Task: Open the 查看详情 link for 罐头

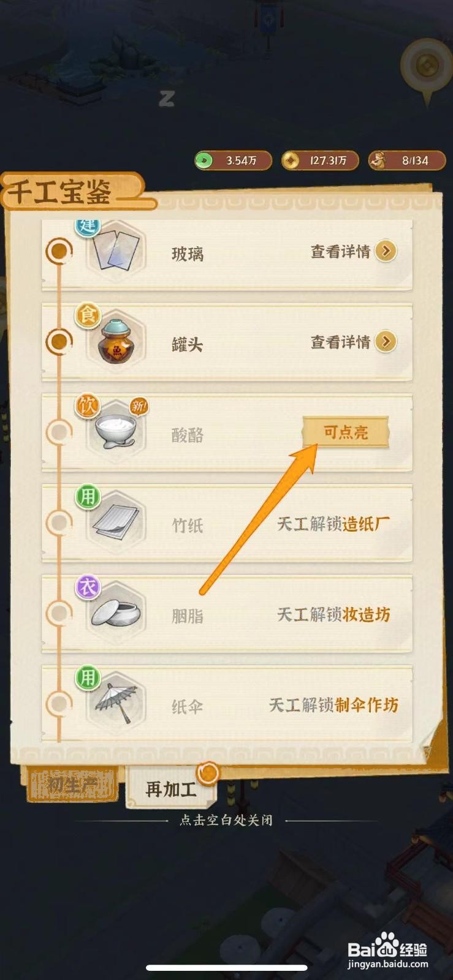Action: tap(340, 342)
